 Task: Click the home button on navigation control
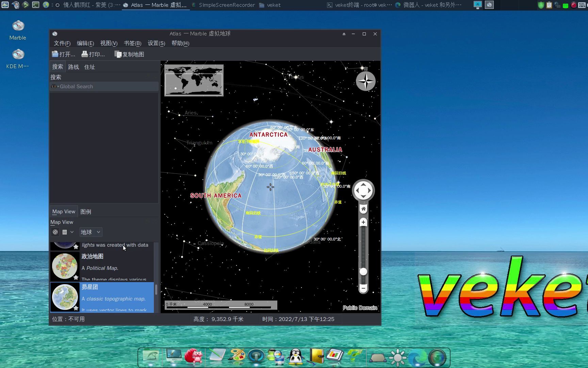tap(363, 209)
